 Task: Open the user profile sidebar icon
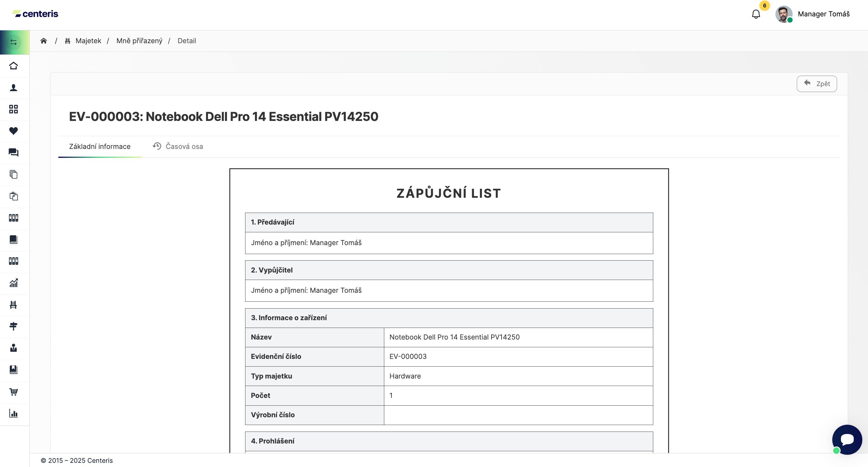13,88
